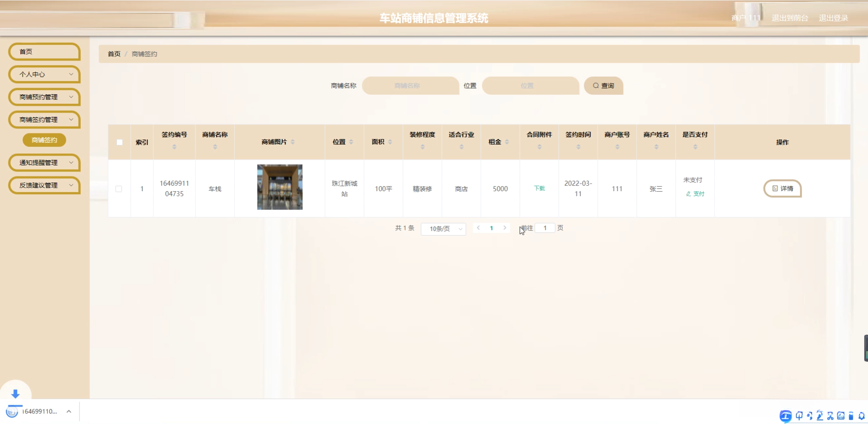This screenshot has height=424, width=868.
Task: Sort by 签约时间 column arrows
Action: click(578, 147)
